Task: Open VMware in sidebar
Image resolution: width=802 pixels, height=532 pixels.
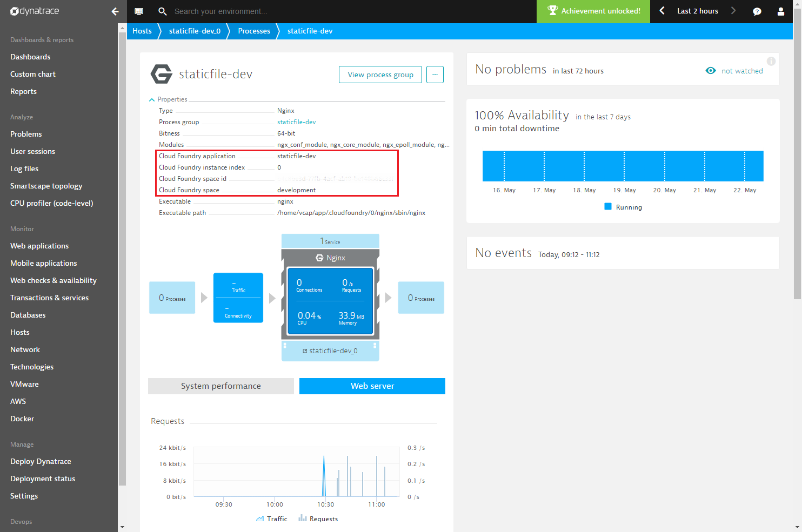Action: [x=24, y=384]
